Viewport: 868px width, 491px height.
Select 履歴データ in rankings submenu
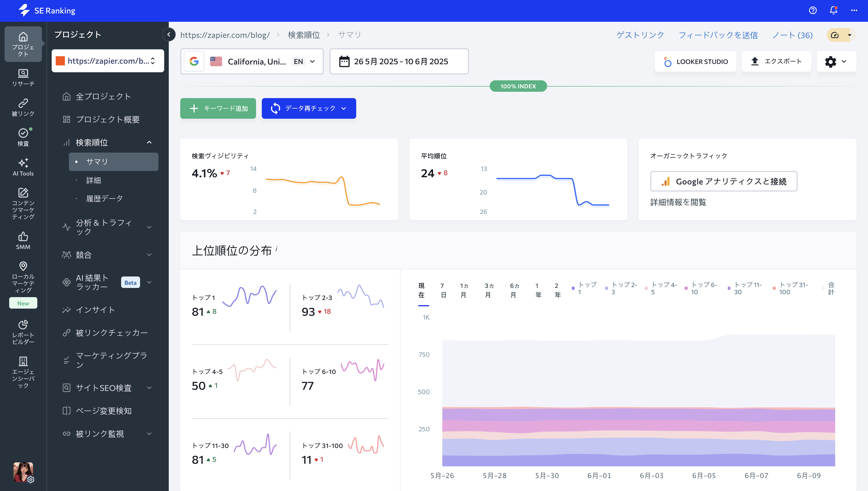(x=104, y=198)
